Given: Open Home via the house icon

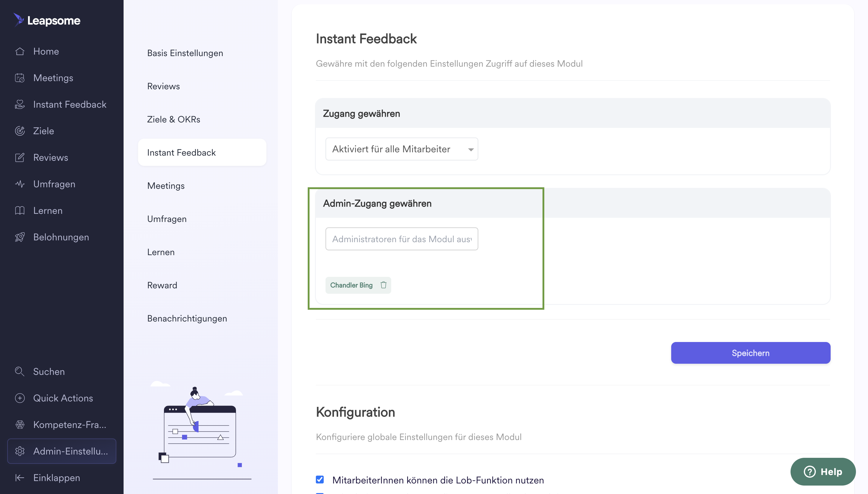Looking at the screenshot, I should (x=20, y=51).
